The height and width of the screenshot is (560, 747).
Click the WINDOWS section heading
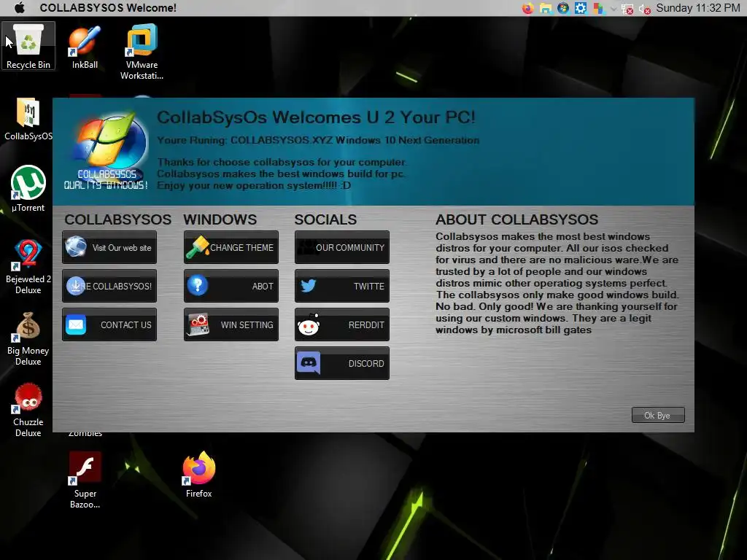[x=220, y=219]
